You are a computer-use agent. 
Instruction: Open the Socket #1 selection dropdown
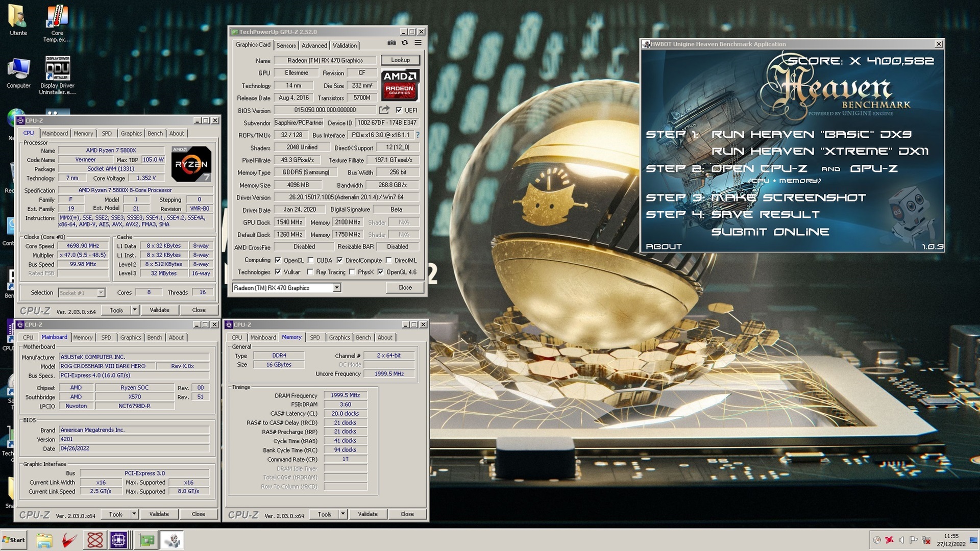101,293
